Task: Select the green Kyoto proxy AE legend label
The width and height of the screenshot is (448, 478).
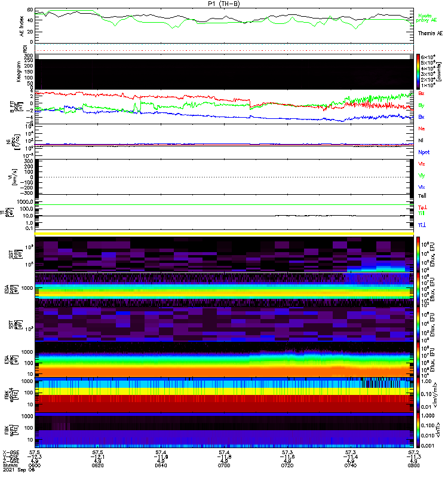Action: tap(426, 18)
